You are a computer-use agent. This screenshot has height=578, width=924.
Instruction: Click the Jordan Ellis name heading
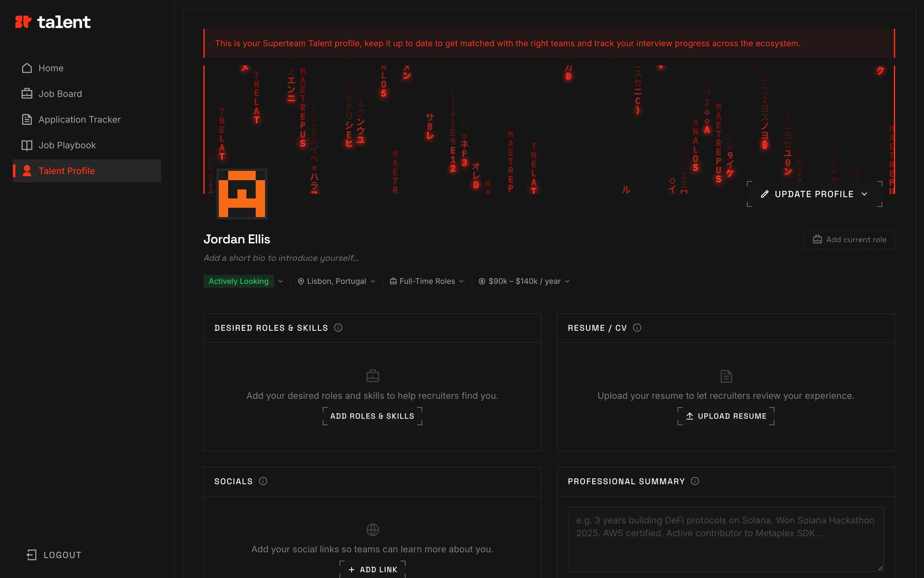click(x=237, y=239)
